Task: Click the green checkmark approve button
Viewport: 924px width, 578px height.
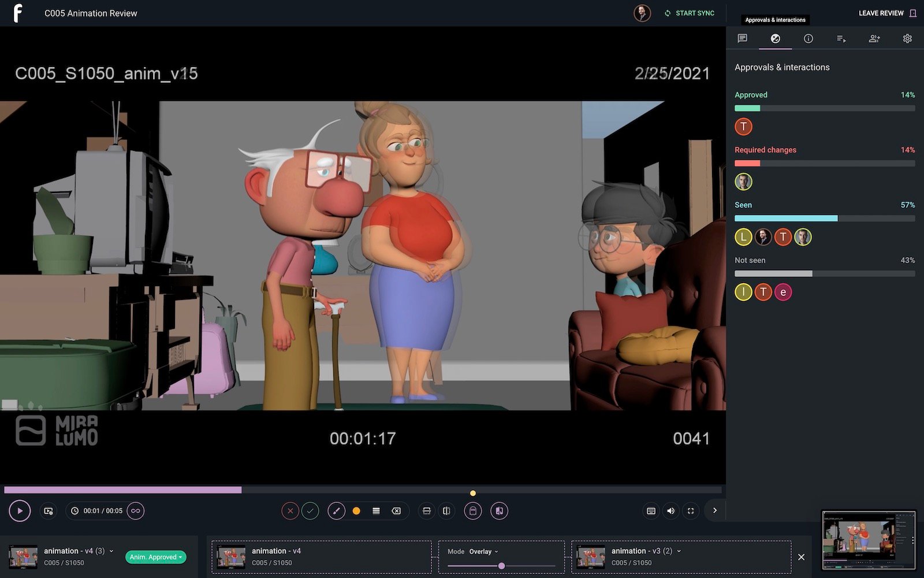Action: coord(310,511)
